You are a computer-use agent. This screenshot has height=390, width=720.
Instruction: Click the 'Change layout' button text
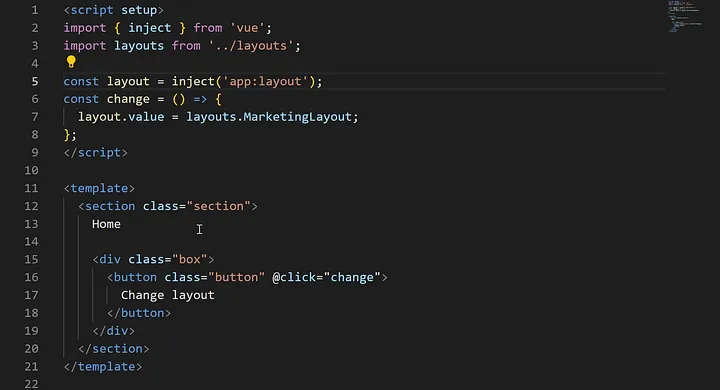(168, 295)
